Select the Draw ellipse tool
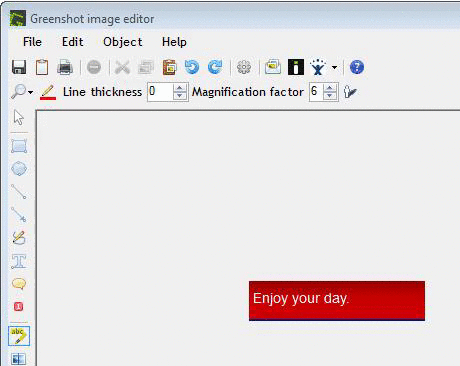 (x=19, y=168)
